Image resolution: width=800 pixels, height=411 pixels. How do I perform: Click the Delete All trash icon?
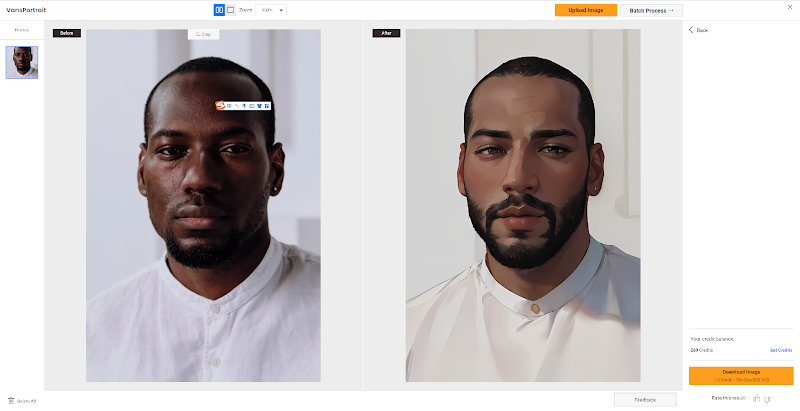point(11,401)
